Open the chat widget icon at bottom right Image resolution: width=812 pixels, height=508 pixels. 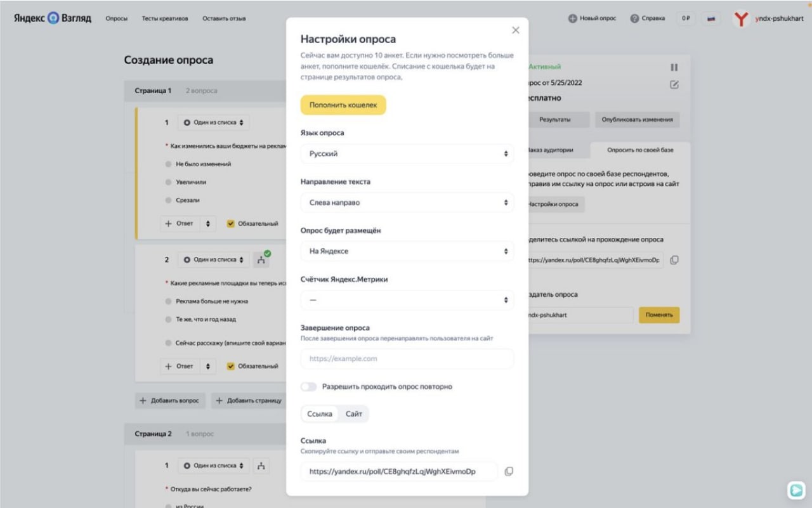click(796, 490)
